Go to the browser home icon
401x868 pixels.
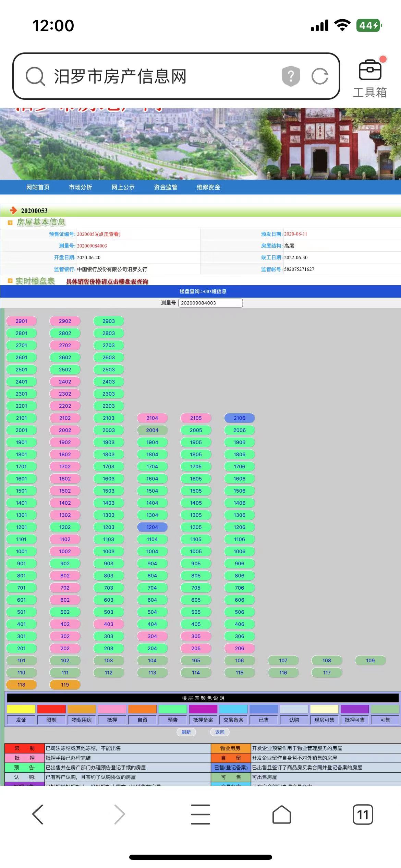[281, 814]
